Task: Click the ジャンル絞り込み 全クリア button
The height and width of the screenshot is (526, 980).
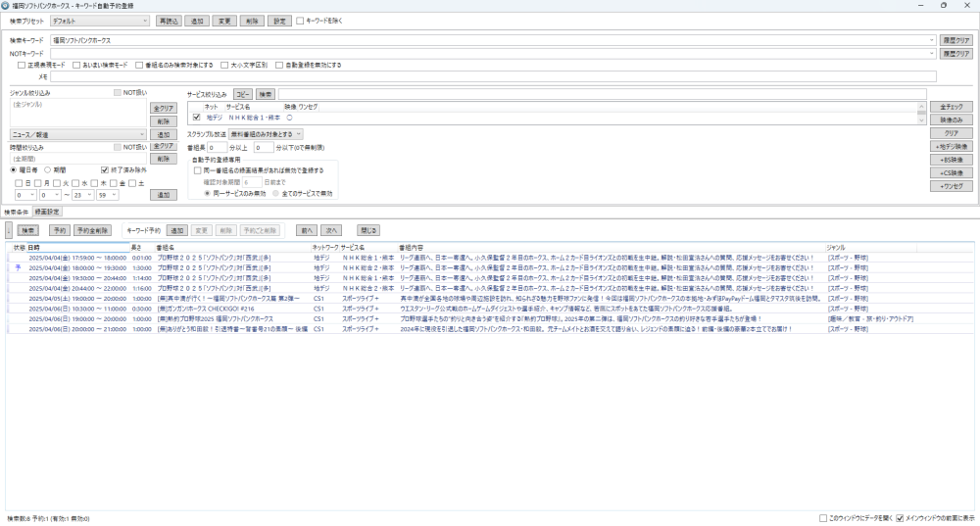Action: [163, 108]
